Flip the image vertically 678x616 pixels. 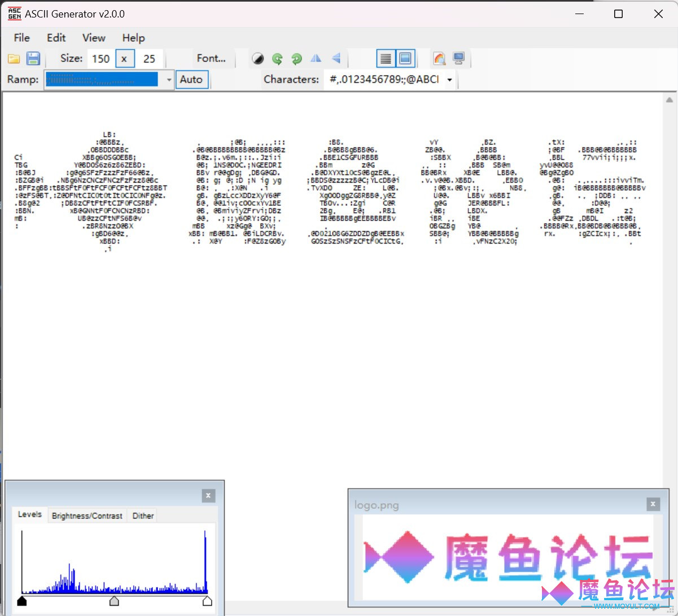336,58
